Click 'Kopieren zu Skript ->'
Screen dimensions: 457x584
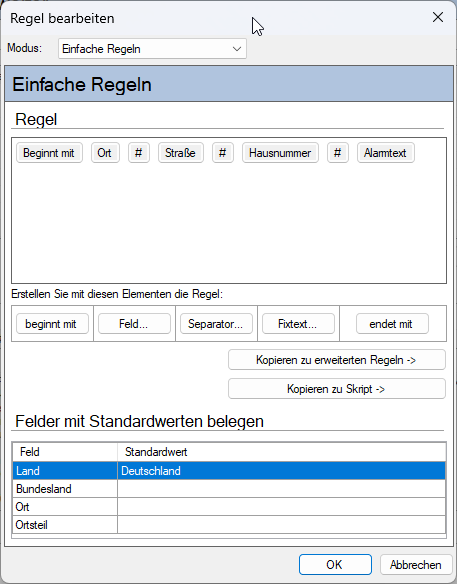[x=337, y=389]
